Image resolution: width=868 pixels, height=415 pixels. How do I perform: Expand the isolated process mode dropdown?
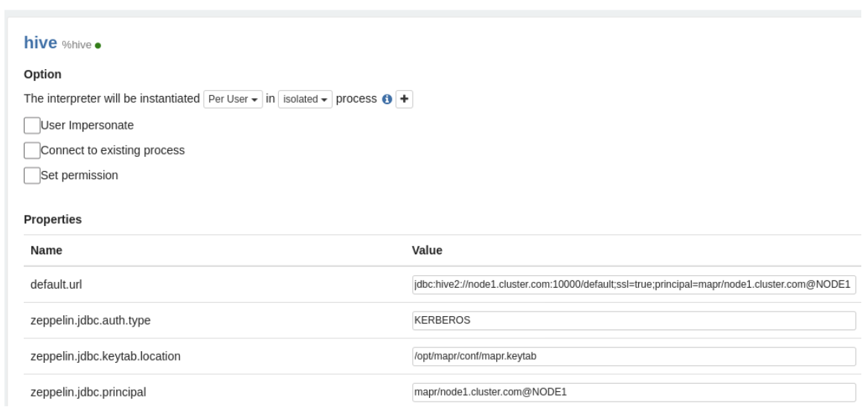[306, 100]
